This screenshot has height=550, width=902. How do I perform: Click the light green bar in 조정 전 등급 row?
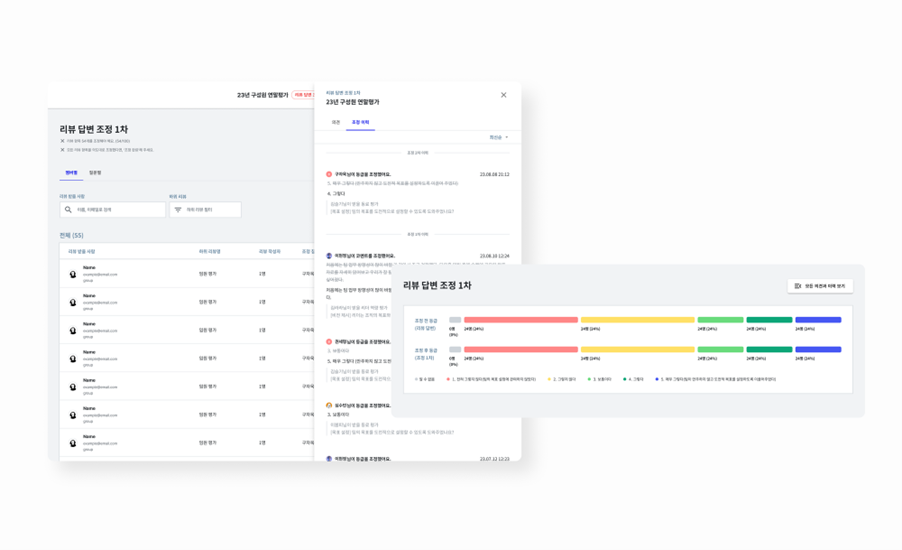pos(720,320)
